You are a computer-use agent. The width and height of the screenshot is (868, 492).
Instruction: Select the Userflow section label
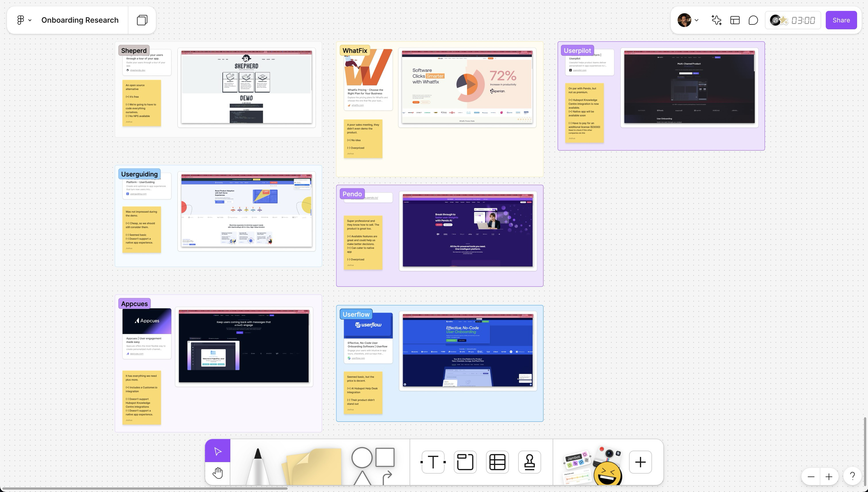click(x=356, y=314)
